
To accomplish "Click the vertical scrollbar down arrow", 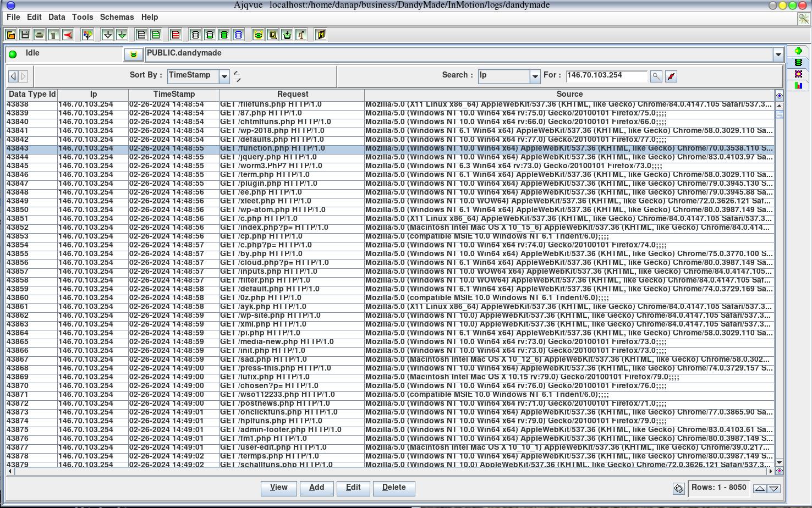I will (x=779, y=463).
